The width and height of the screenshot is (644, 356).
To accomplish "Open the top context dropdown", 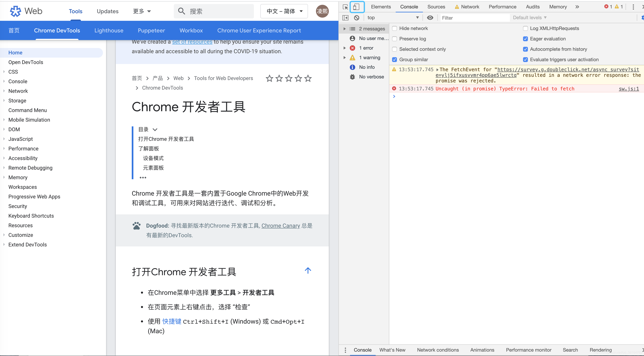I will pos(393,18).
